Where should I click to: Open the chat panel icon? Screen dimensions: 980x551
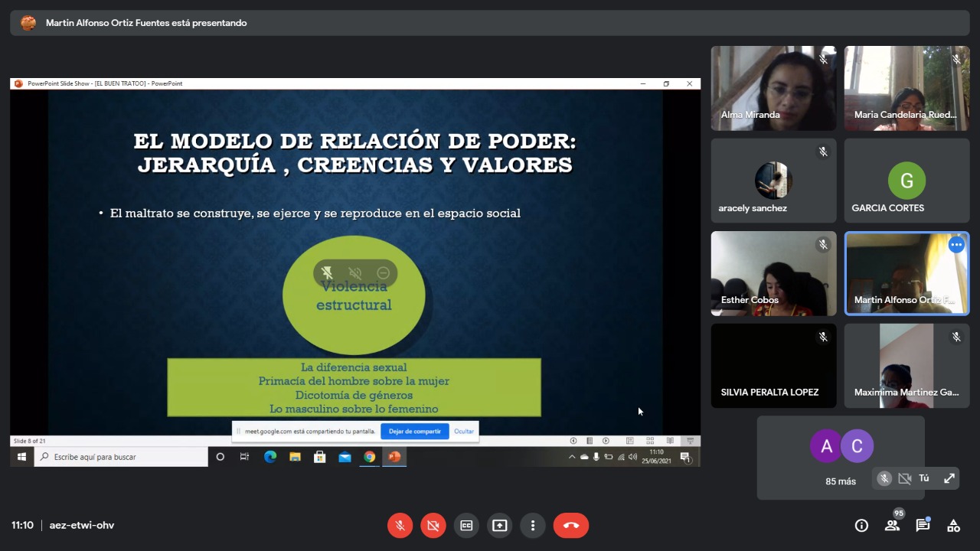923,525
